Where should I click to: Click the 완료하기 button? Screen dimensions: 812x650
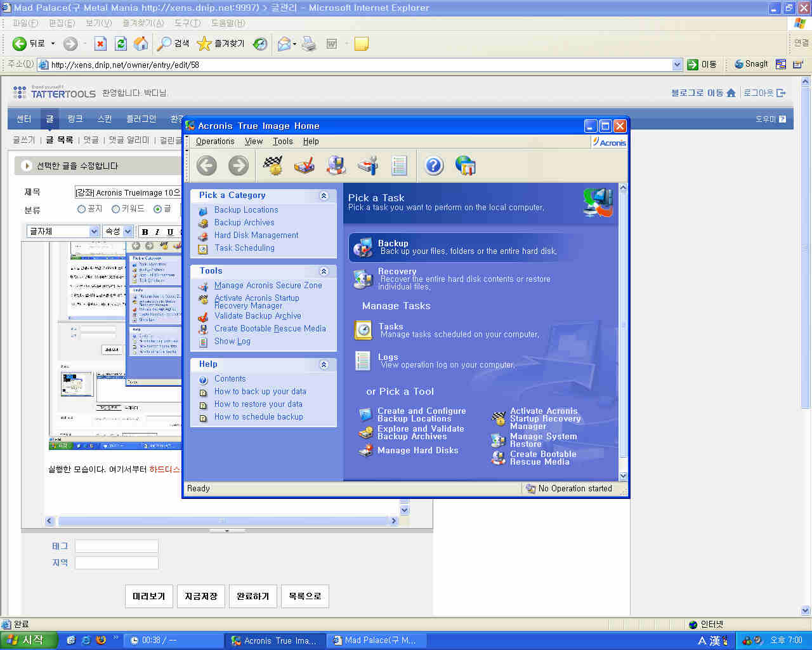(252, 596)
